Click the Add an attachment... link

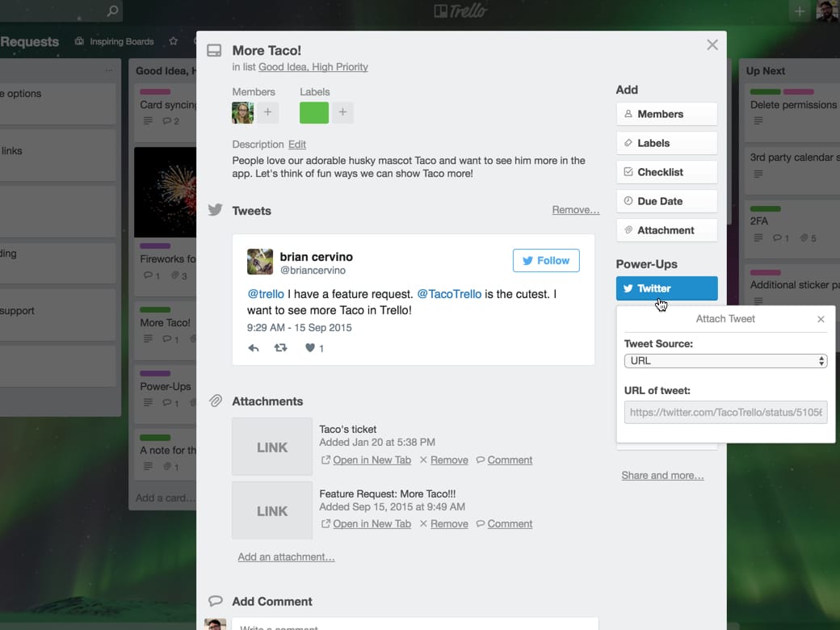[284, 556]
